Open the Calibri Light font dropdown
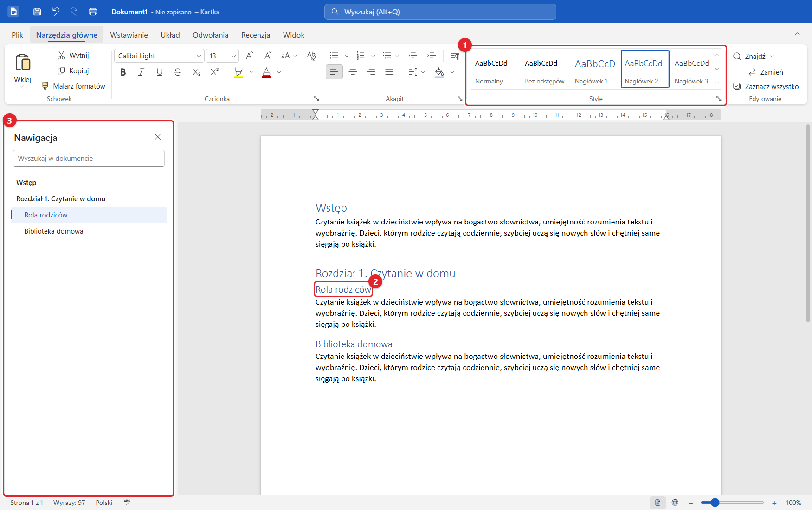812x510 pixels. tap(199, 56)
